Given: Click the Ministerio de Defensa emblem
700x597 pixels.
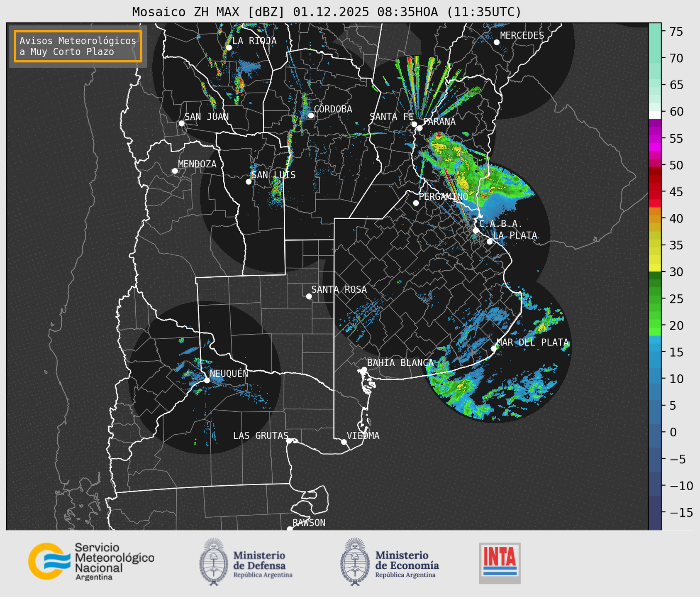Looking at the screenshot, I should click(x=214, y=562).
